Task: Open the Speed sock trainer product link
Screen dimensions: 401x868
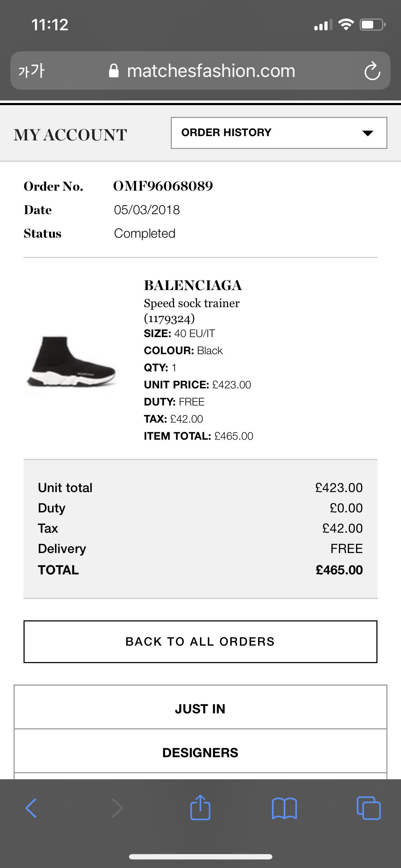Action: click(x=192, y=303)
